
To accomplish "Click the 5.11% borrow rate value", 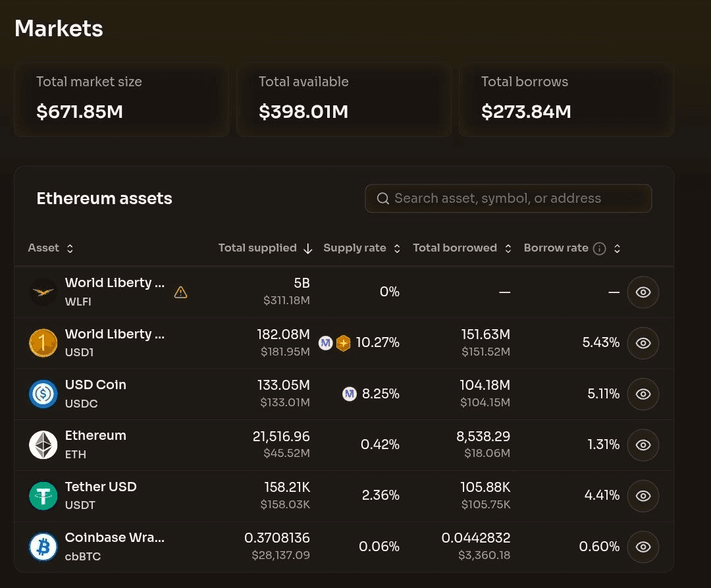I will (x=604, y=394).
